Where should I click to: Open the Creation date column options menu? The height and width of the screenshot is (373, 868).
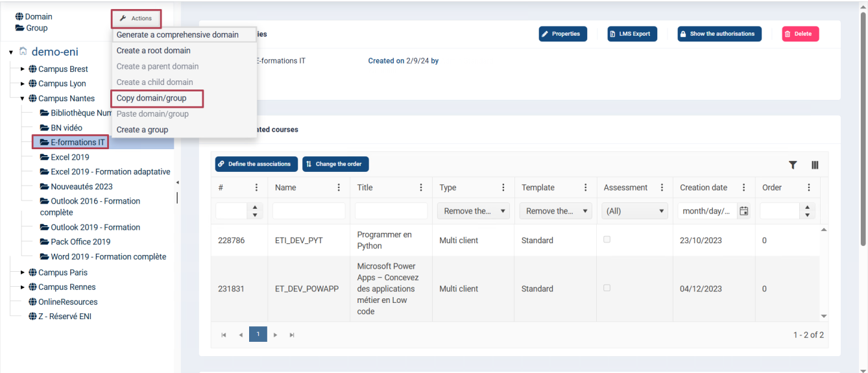(x=744, y=187)
